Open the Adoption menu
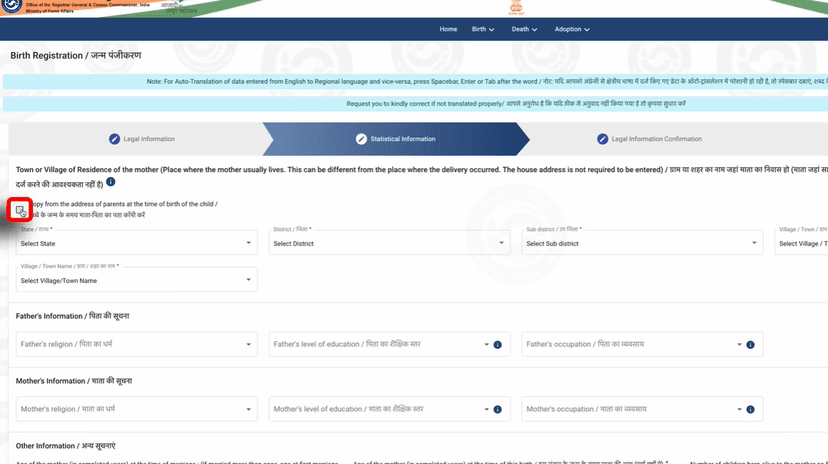828x464 pixels. coord(572,29)
